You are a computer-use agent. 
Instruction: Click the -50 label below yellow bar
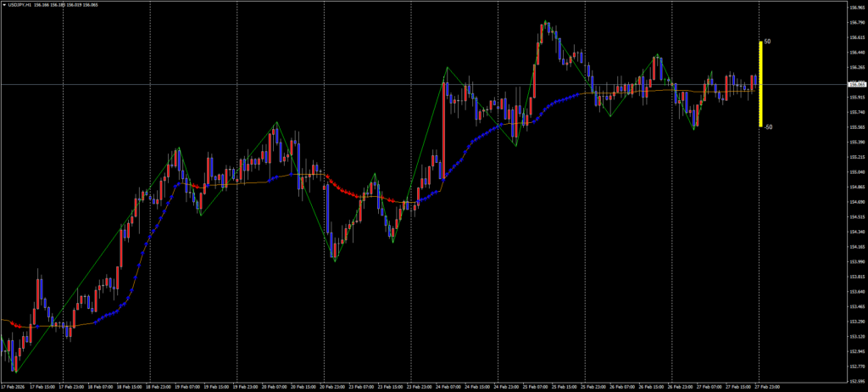pyautogui.click(x=768, y=127)
